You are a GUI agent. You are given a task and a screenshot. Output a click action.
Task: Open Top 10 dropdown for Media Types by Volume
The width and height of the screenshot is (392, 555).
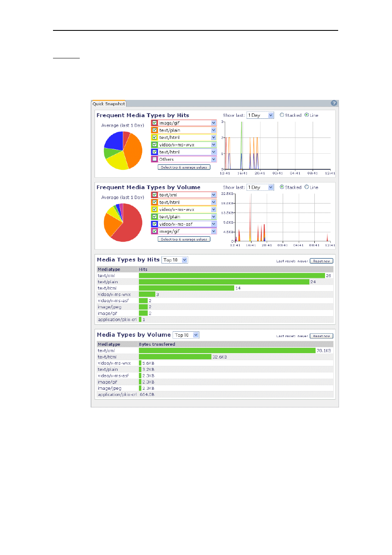click(x=186, y=335)
